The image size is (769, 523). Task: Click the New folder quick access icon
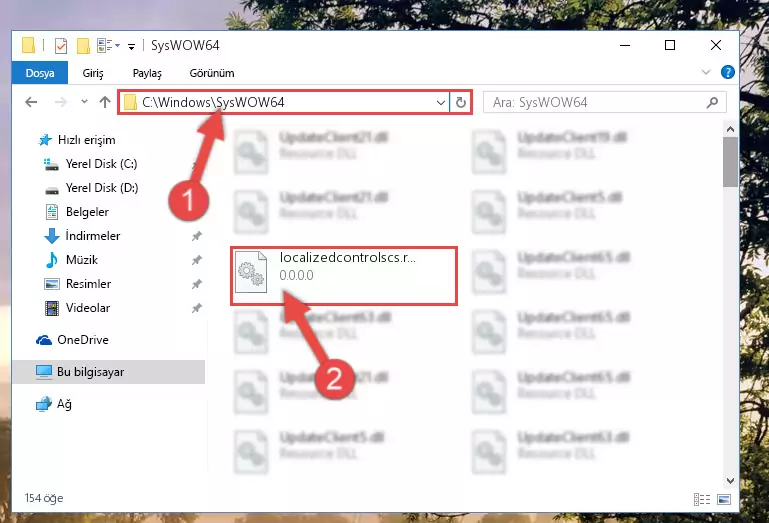(x=83, y=46)
